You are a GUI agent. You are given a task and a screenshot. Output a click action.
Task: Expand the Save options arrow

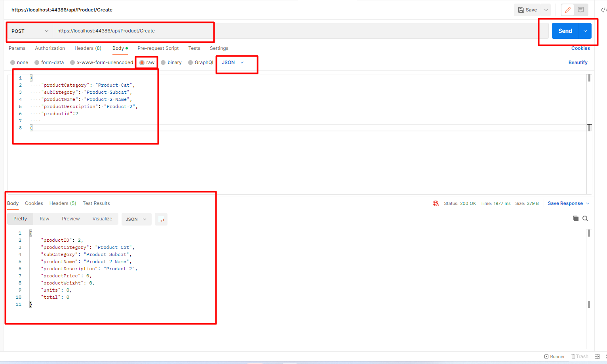[x=546, y=10]
